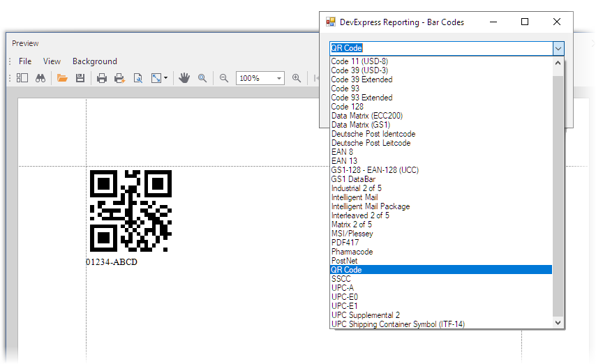
Task: Click the Save diskette icon
Action: point(80,78)
